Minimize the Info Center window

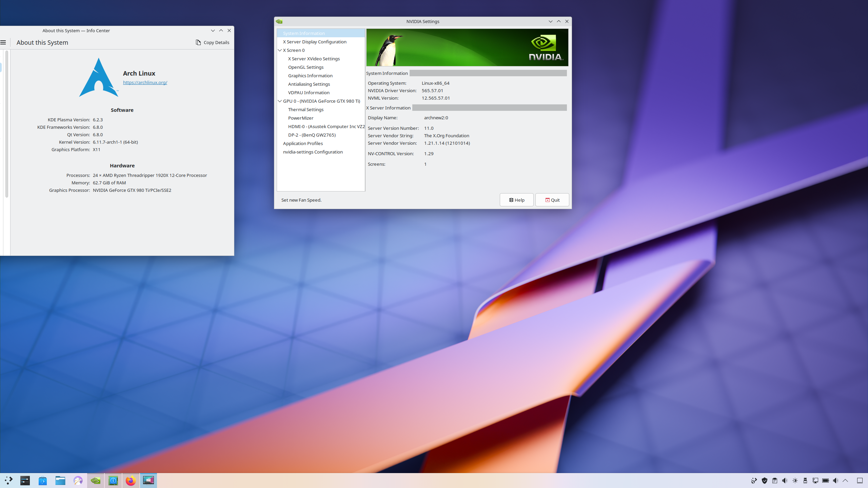(213, 30)
